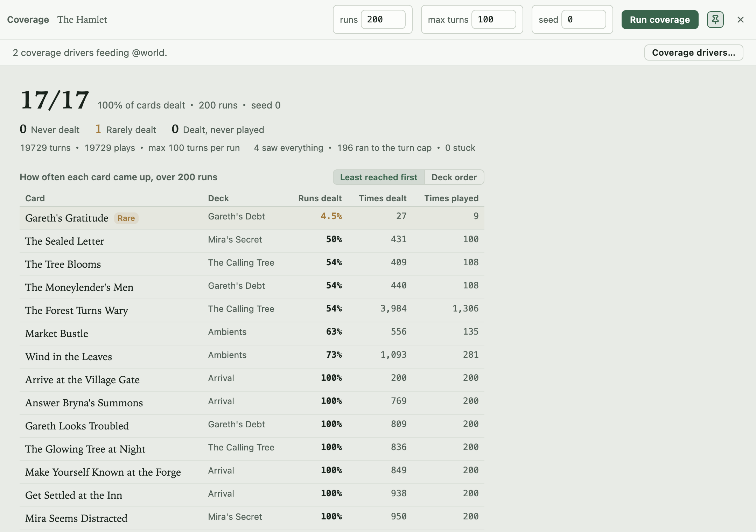Select the Market Bustle card row
Viewport: 756px width, 532px height.
[252, 334]
